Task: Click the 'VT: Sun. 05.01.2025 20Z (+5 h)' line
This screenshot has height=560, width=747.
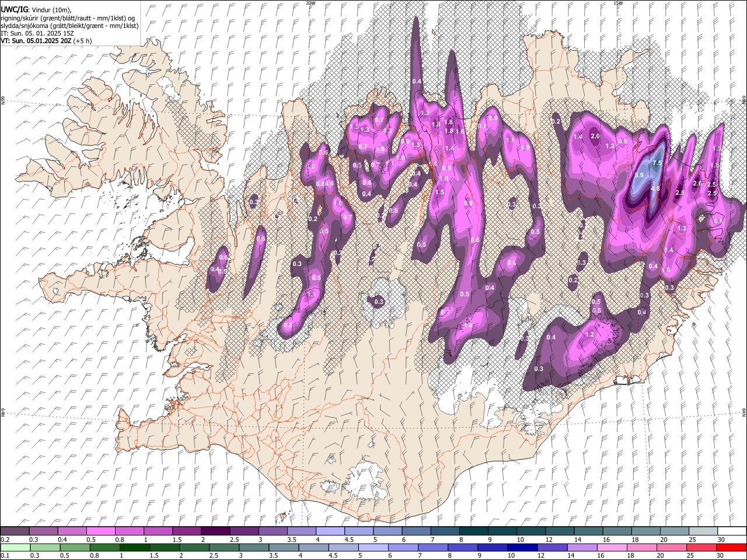Action: click(x=46, y=41)
